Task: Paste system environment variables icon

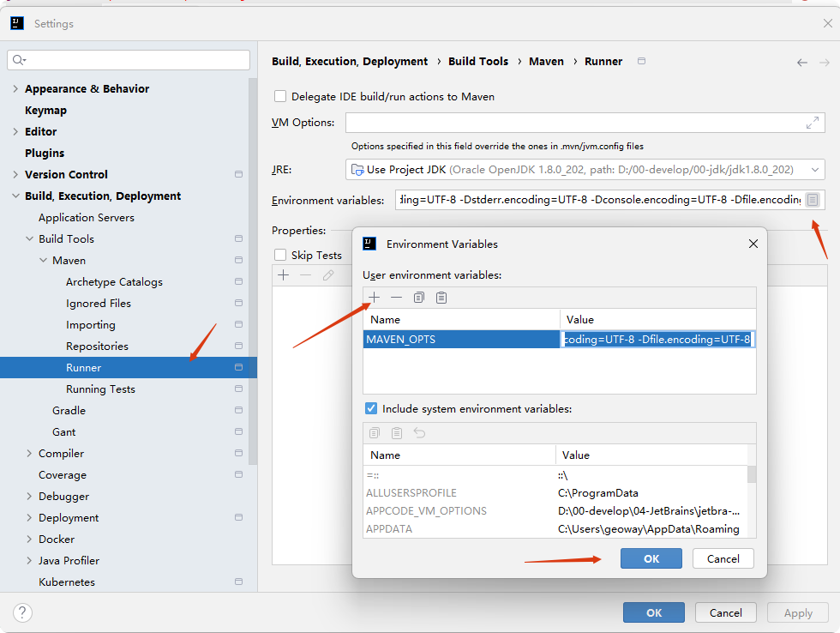Action: (x=397, y=432)
